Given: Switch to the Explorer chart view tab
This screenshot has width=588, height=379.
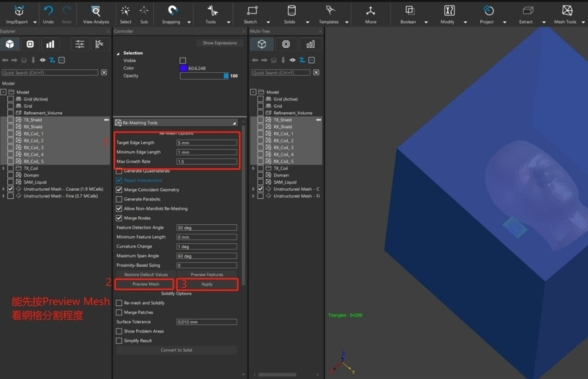Looking at the screenshot, I should 50,44.
